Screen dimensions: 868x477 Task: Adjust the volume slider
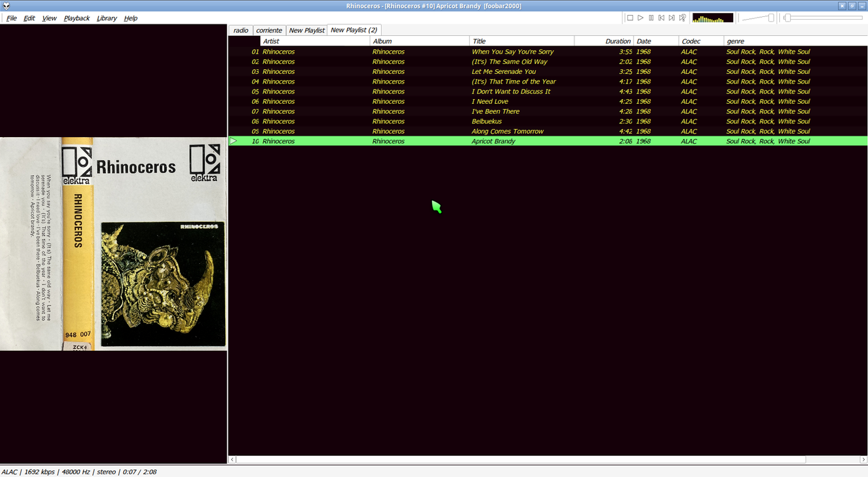point(758,18)
